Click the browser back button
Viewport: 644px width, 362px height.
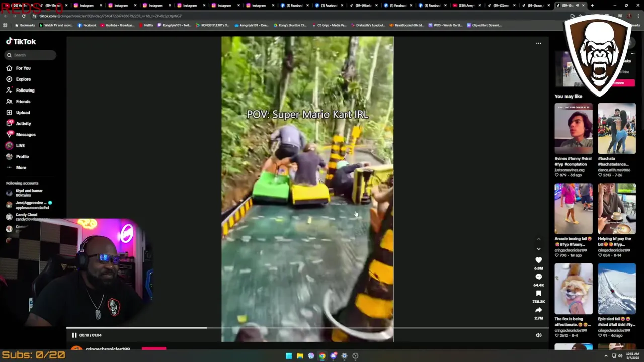pyautogui.click(x=5, y=16)
